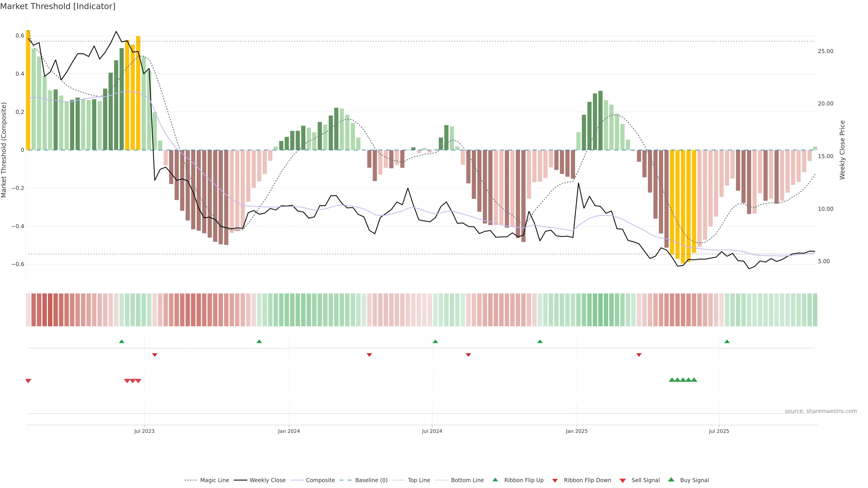The width and height of the screenshot is (868, 488).
Task: Click the Weekly Close Price axis title
Action: tap(842, 150)
